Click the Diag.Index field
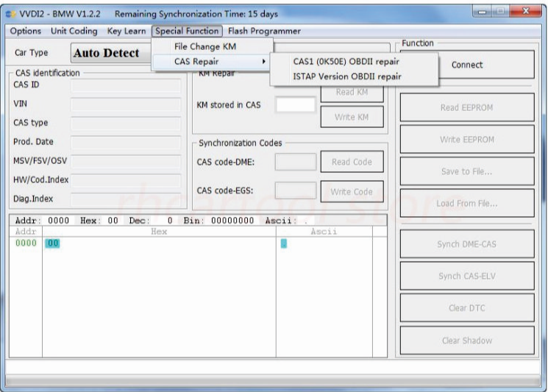 (127, 199)
